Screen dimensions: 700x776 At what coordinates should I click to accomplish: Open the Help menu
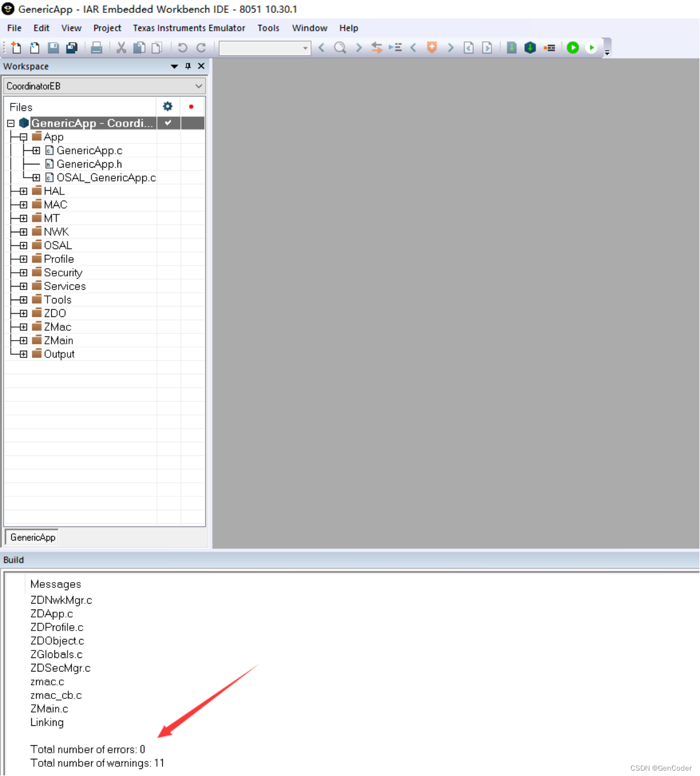point(349,28)
